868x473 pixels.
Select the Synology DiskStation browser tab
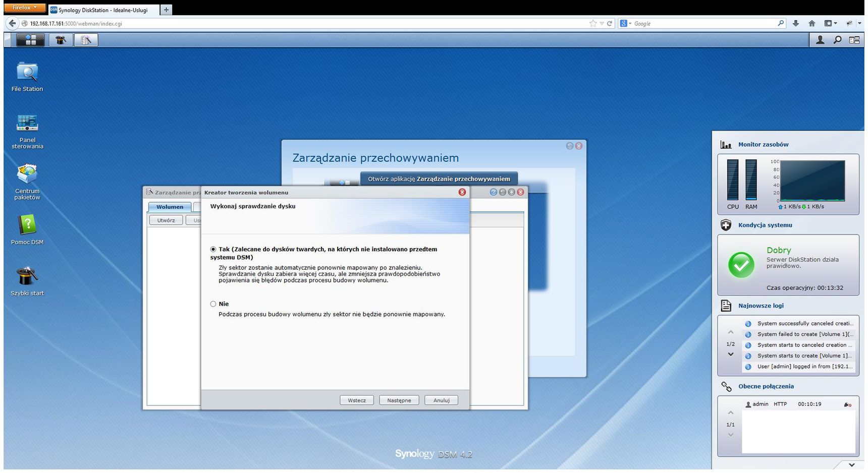[x=103, y=10]
